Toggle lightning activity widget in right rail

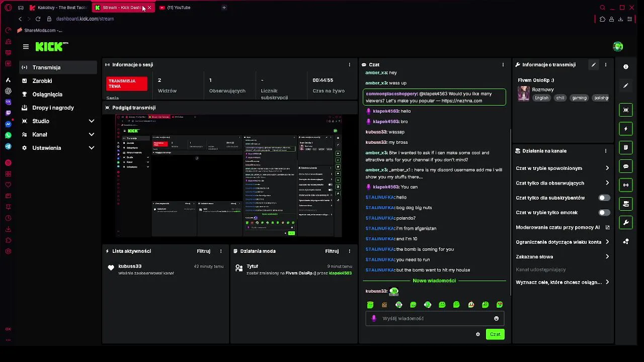pos(626,129)
